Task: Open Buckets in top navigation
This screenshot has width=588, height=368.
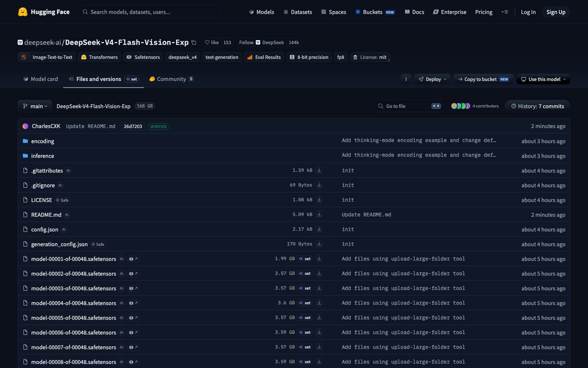Action: pos(375,12)
